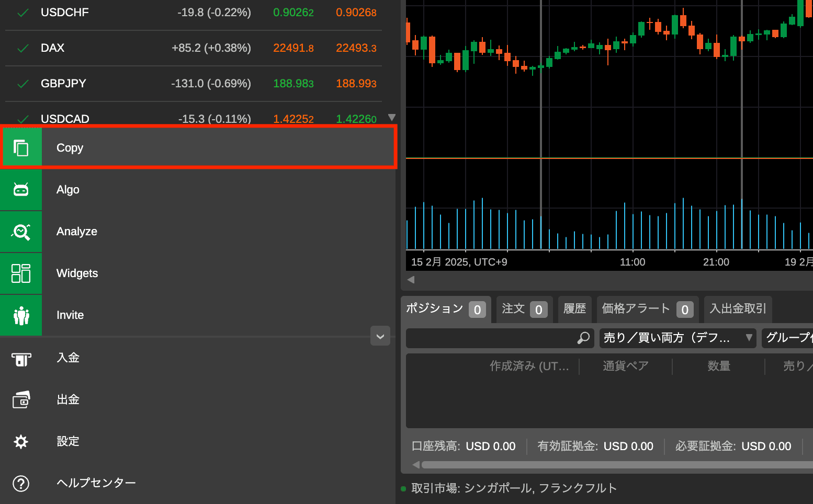Screen dimensions: 813x504
Task: Sort by 通貨ペア column header
Action: pyautogui.click(x=626, y=366)
